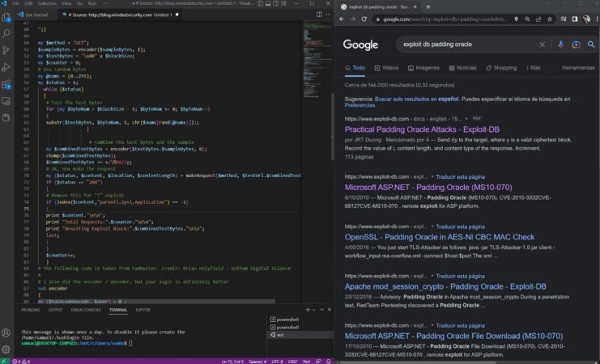This screenshot has height=364, width=600.
Task: Select the wsl terminal in the list
Action: [300, 335]
